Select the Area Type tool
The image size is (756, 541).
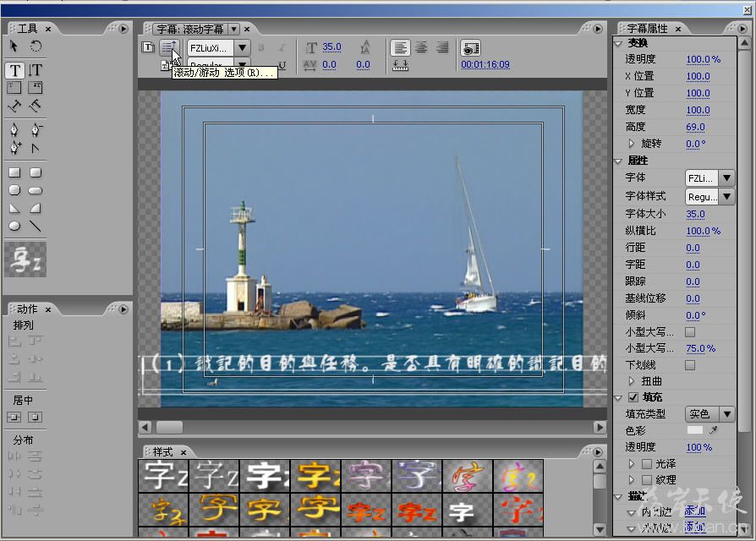[14, 87]
